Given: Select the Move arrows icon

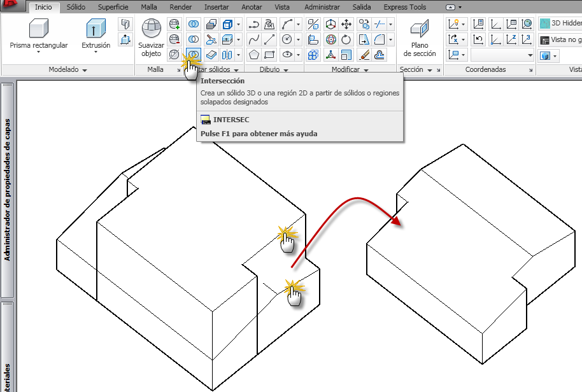Looking at the screenshot, I should 346,24.
